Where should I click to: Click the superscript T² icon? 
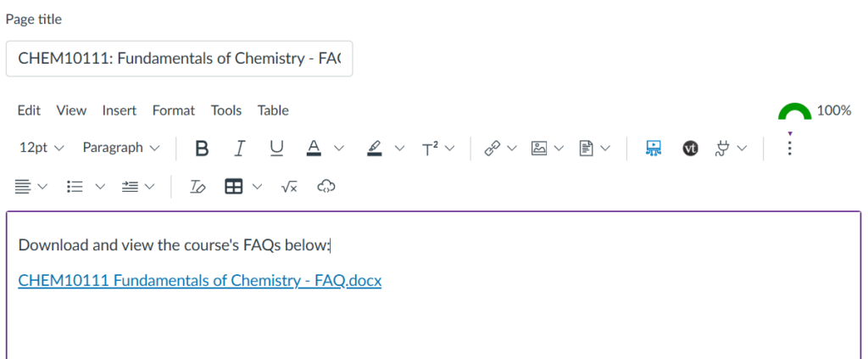click(430, 149)
